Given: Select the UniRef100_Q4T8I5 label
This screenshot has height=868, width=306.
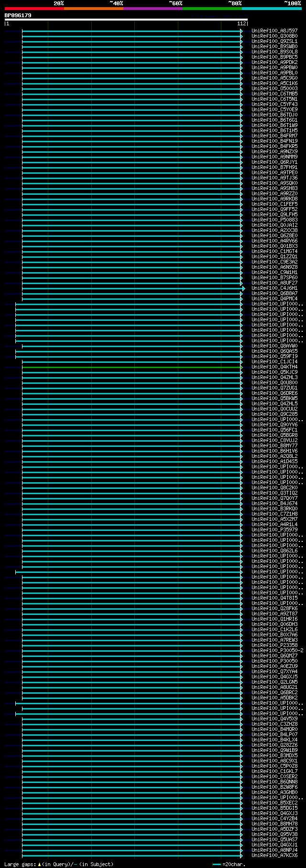Looking at the screenshot, I should (x=274, y=598).
